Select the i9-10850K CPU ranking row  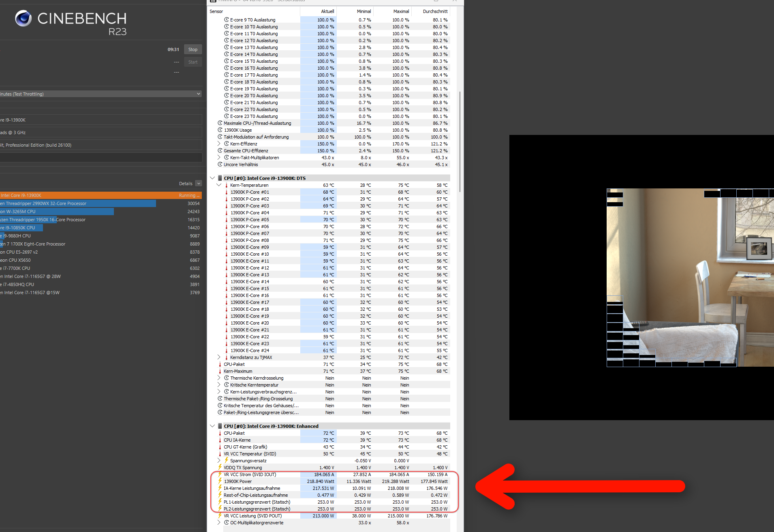[x=101, y=228]
